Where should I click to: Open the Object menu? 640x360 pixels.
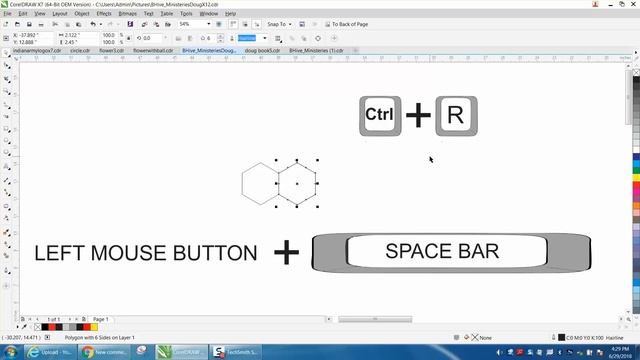pos(82,13)
